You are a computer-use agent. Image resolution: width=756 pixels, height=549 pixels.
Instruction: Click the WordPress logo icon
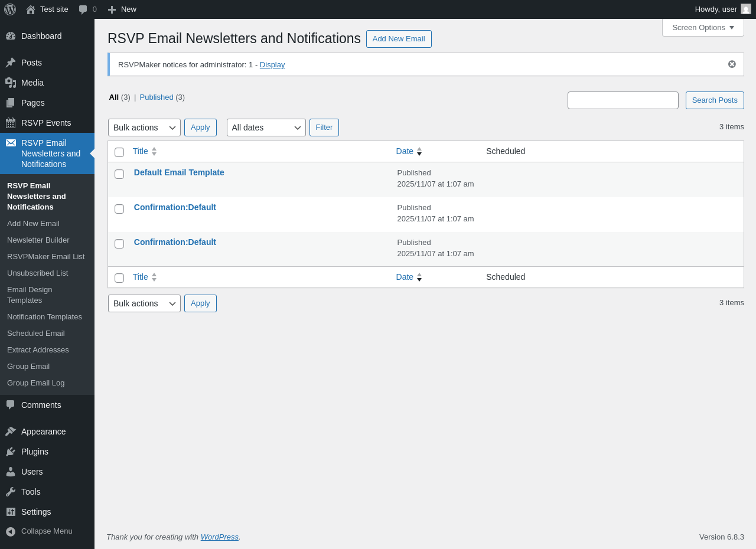tap(10, 9)
